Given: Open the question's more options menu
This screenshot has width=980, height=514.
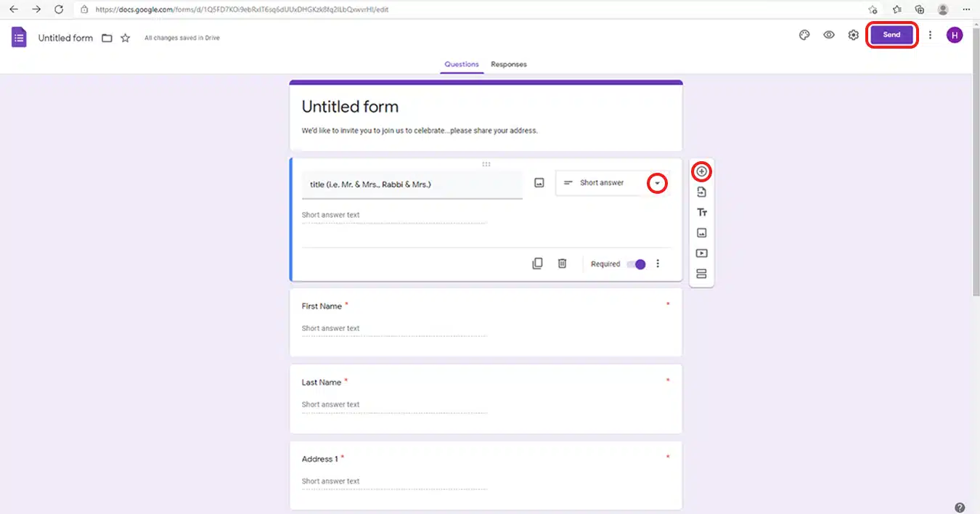Looking at the screenshot, I should click(658, 264).
